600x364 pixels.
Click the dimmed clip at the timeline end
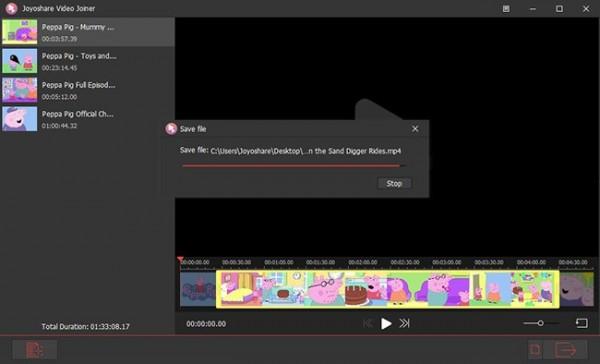(577, 289)
